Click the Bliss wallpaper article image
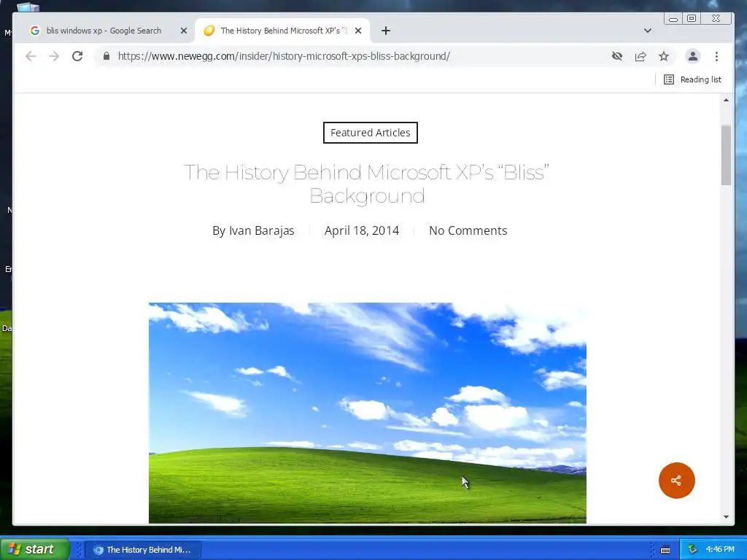This screenshot has height=560, width=747. [x=368, y=413]
